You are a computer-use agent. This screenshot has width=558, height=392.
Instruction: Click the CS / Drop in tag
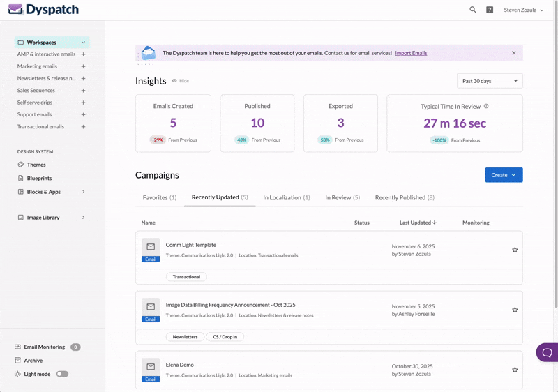225,337
